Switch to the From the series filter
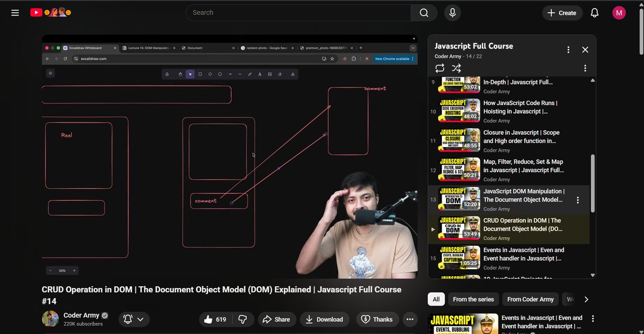Image resolution: width=644 pixels, height=334 pixels. [x=473, y=299]
